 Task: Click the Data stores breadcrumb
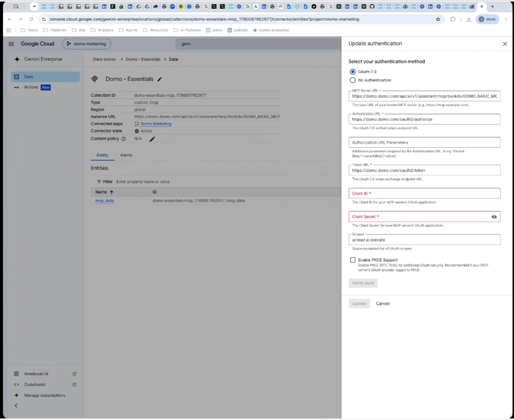click(x=104, y=60)
